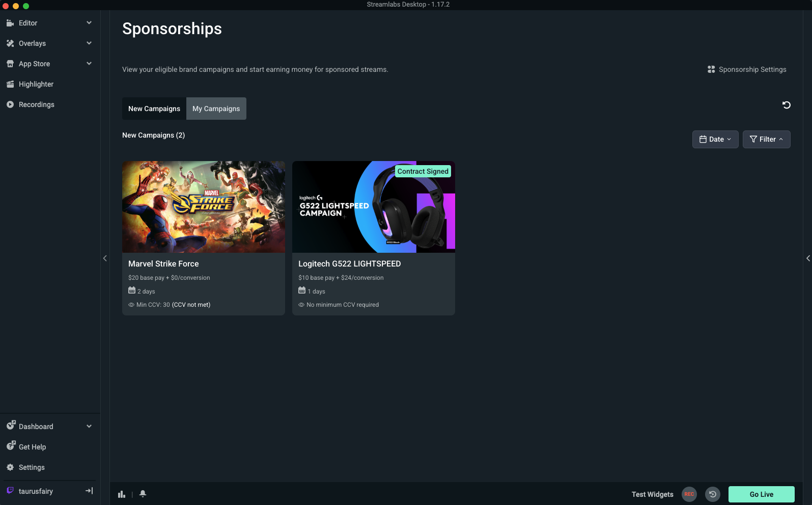Click the "No minimum CCV required" text
812x505 pixels.
pos(343,305)
